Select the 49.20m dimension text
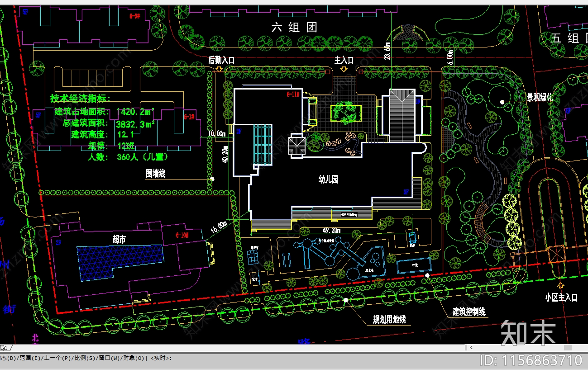 pyautogui.click(x=331, y=230)
